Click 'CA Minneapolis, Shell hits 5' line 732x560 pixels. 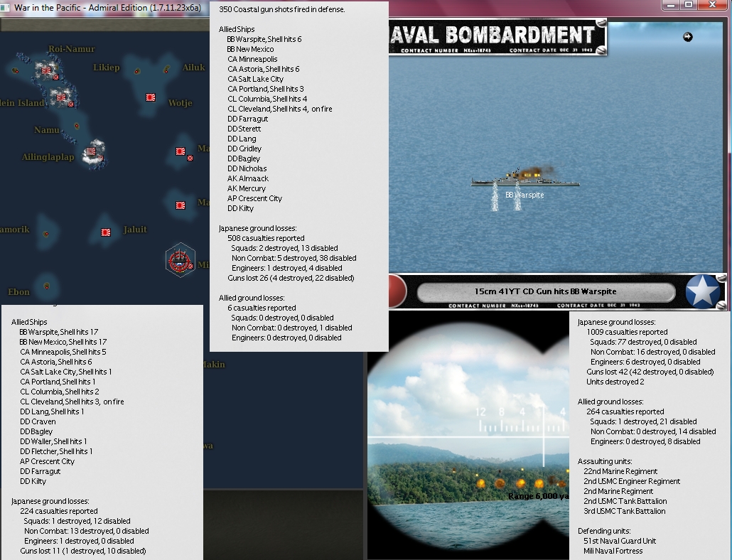[63, 352]
